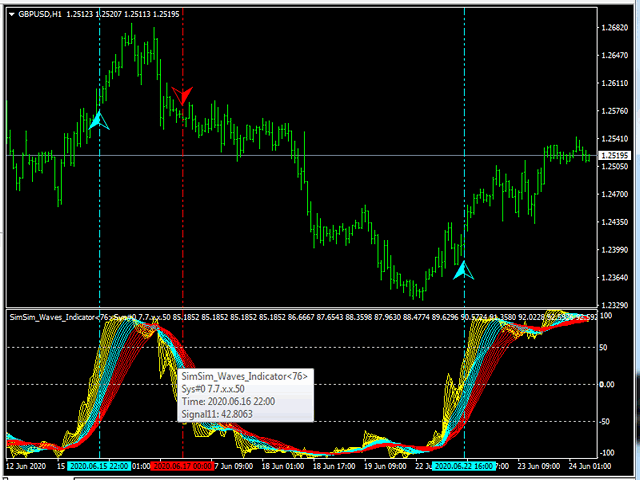Click the indicator scale value 100
Image resolution: width=640 pixels, height=480 pixels.
[606, 316]
